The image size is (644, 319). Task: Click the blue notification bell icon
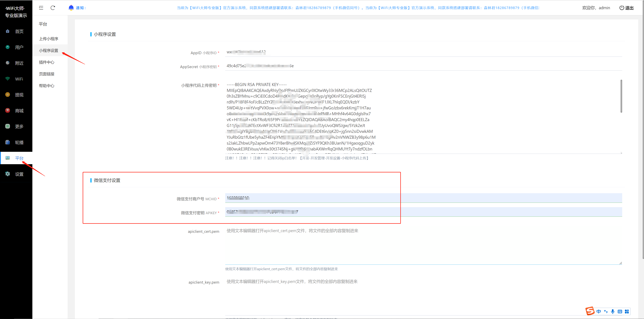[x=71, y=8]
